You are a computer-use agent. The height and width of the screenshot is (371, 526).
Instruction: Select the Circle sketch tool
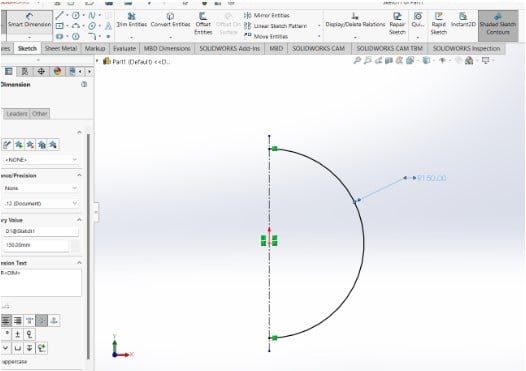[x=76, y=15]
